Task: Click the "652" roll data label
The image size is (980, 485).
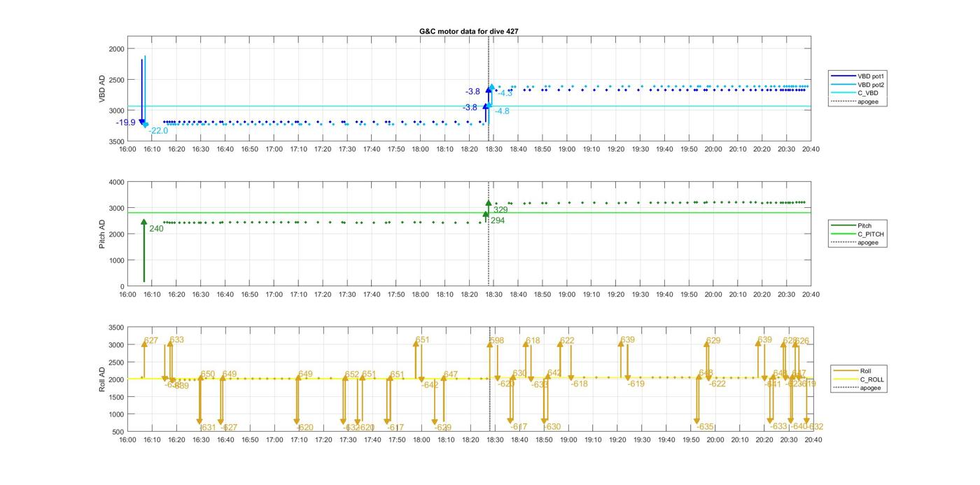Action: point(352,374)
